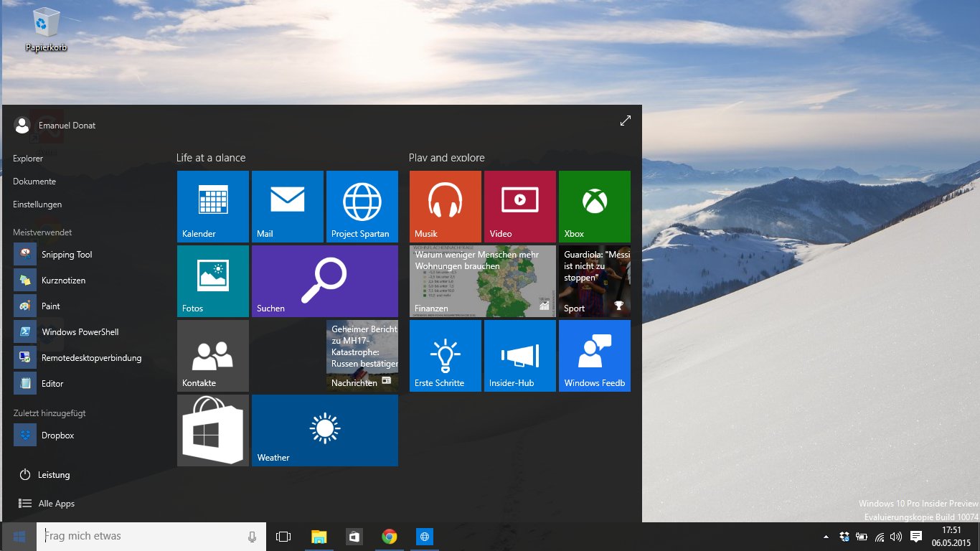This screenshot has width=980, height=551.
Task: Open Wi-Fi network tray icon
Action: coord(880,537)
